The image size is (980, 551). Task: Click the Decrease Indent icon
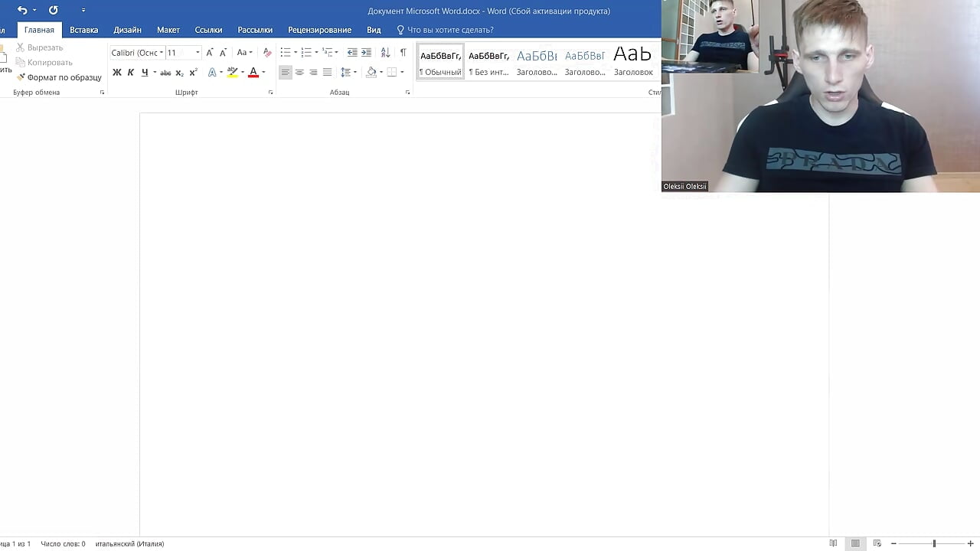coord(352,53)
